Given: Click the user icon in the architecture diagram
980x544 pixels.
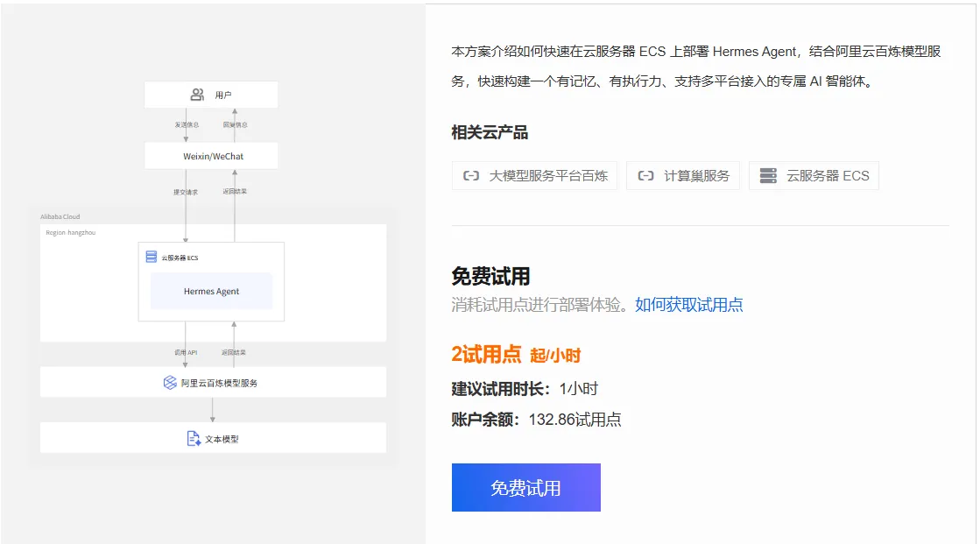Looking at the screenshot, I should coord(197,95).
